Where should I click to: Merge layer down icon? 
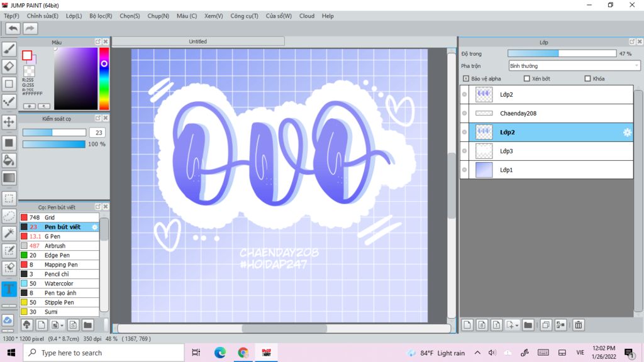pos(560,325)
